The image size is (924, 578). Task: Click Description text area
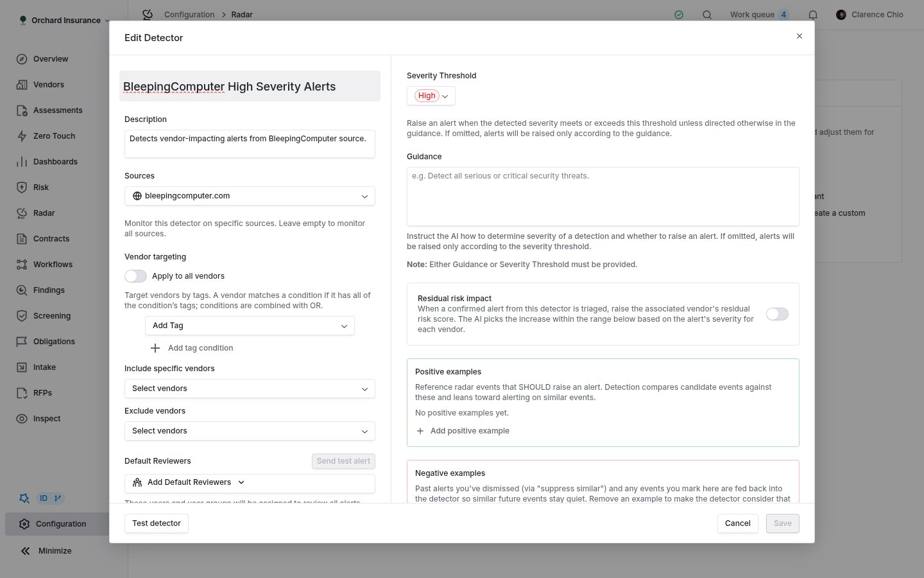click(x=250, y=144)
